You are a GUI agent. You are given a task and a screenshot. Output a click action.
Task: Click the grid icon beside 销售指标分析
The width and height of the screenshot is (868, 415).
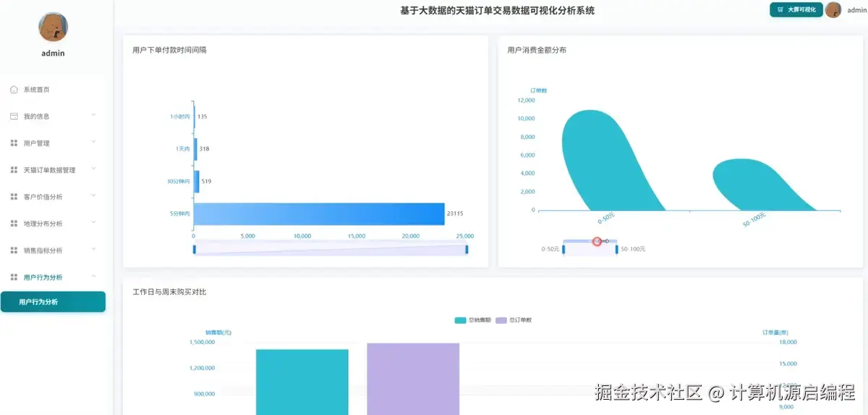[14, 250]
